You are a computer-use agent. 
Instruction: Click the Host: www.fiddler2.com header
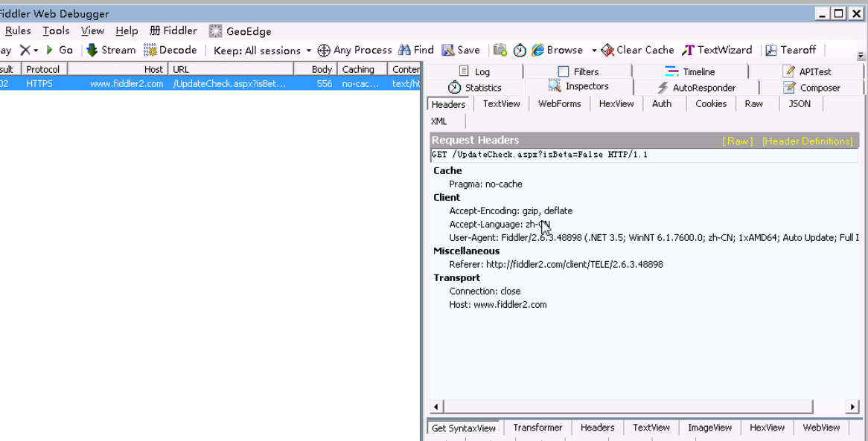[x=498, y=305]
